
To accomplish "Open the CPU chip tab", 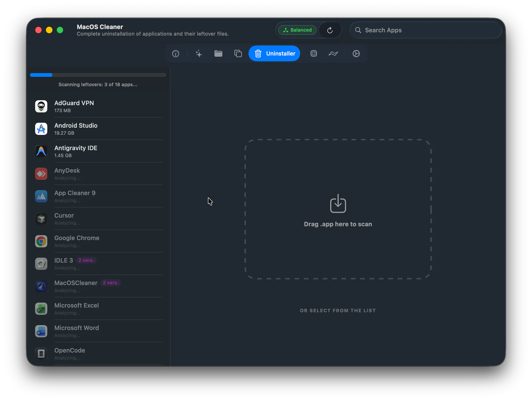I will tap(314, 53).
